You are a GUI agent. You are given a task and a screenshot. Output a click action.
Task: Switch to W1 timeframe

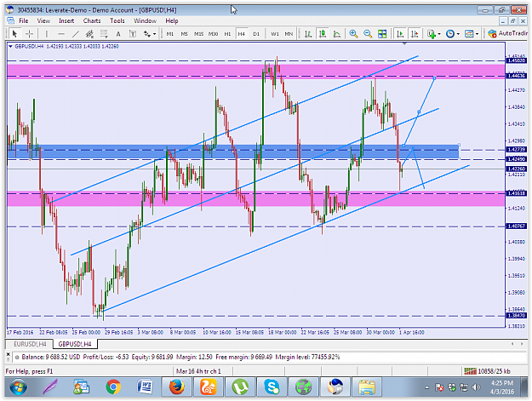(275, 33)
